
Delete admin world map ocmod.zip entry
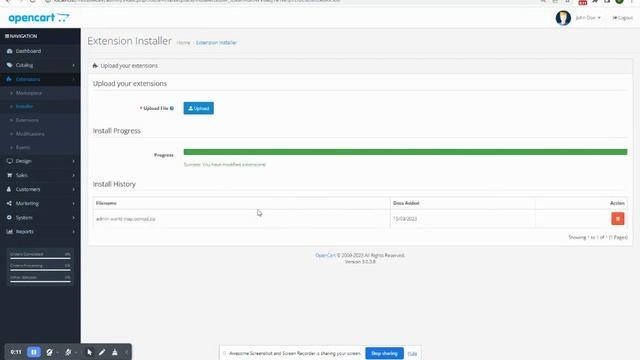click(618, 219)
